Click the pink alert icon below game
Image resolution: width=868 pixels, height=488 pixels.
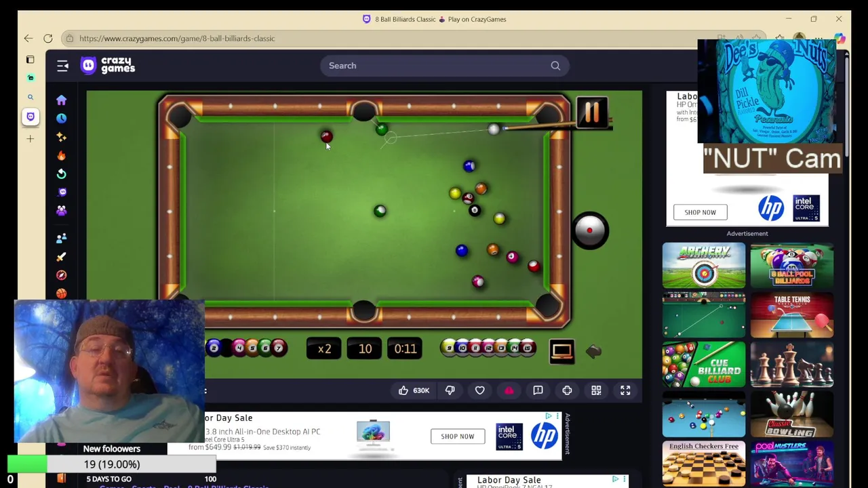pos(509,390)
